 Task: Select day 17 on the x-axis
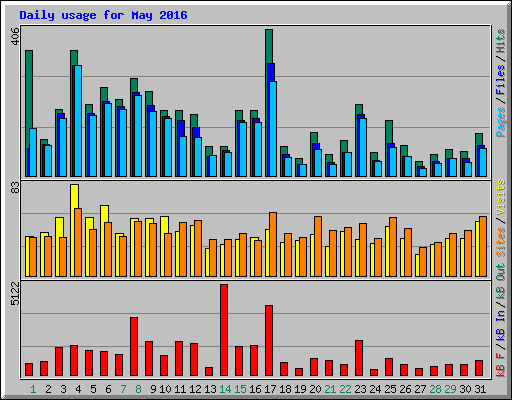click(270, 389)
